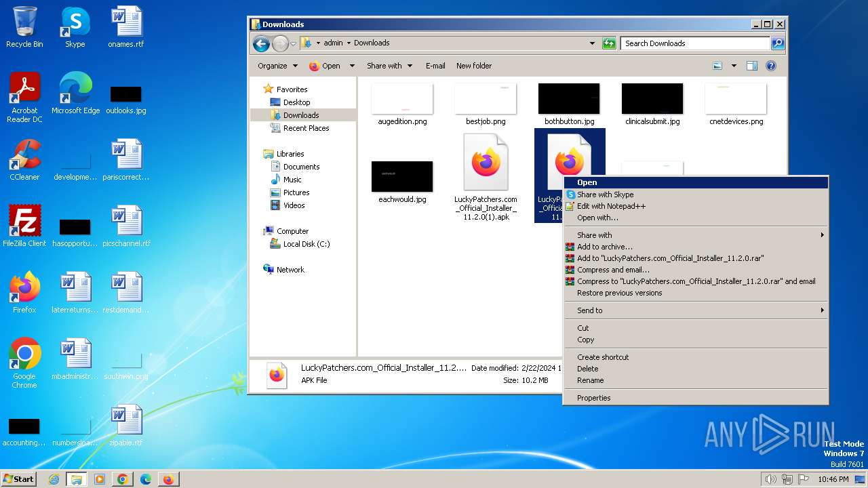
Task: Select Add to archive... option
Action: coord(696,247)
